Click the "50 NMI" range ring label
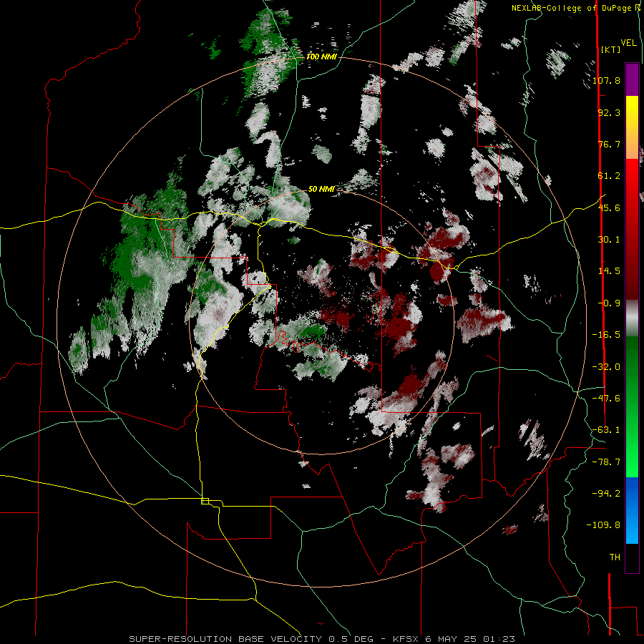 point(321,189)
